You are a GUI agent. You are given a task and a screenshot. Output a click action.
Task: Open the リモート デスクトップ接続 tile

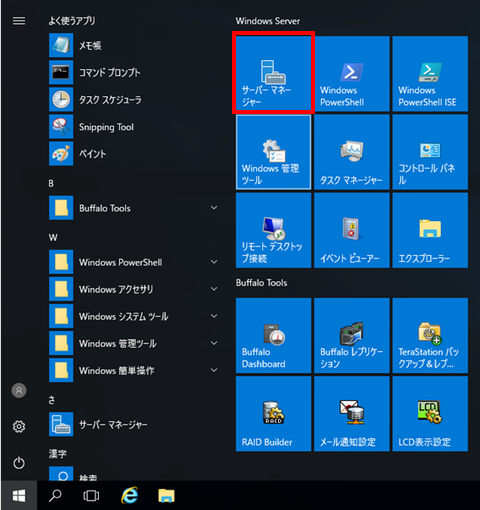click(x=273, y=230)
